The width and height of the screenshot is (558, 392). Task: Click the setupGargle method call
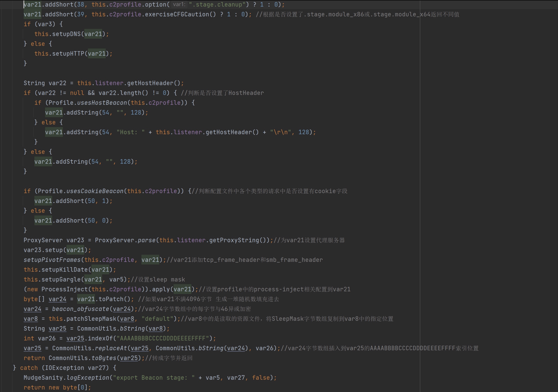coord(61,280)
